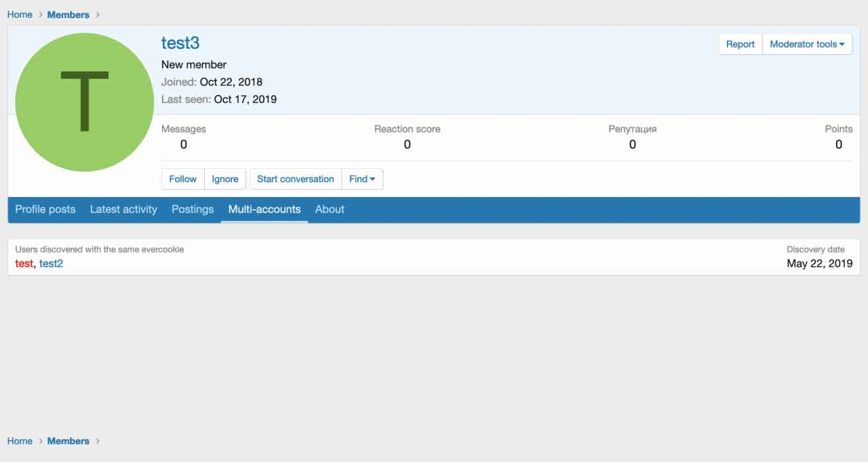Screen dimensions: 868x462
Task: Report the user test3
Action: 740,43
